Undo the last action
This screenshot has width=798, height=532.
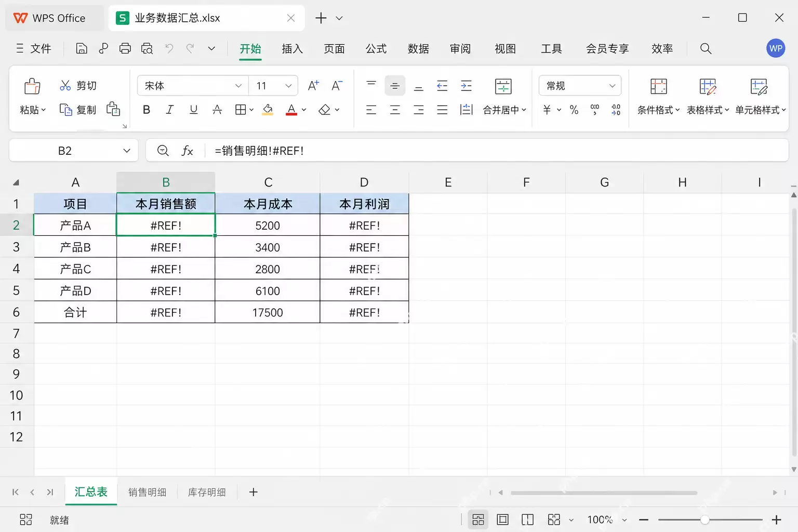pos(169,48)
